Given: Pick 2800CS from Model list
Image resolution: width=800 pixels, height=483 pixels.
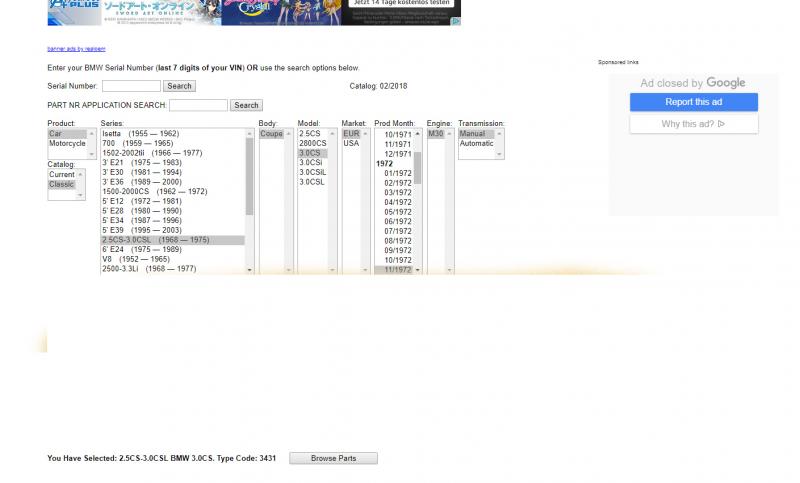Looking at the screenshot, I should (x=312, y=144).
